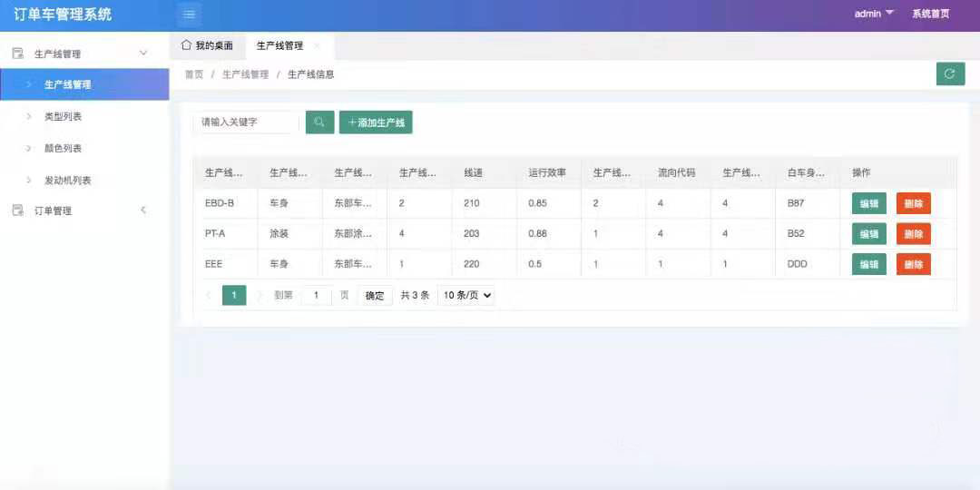Select 发动机列表 in the sidebar
The image size is (980, 490).
68,181
